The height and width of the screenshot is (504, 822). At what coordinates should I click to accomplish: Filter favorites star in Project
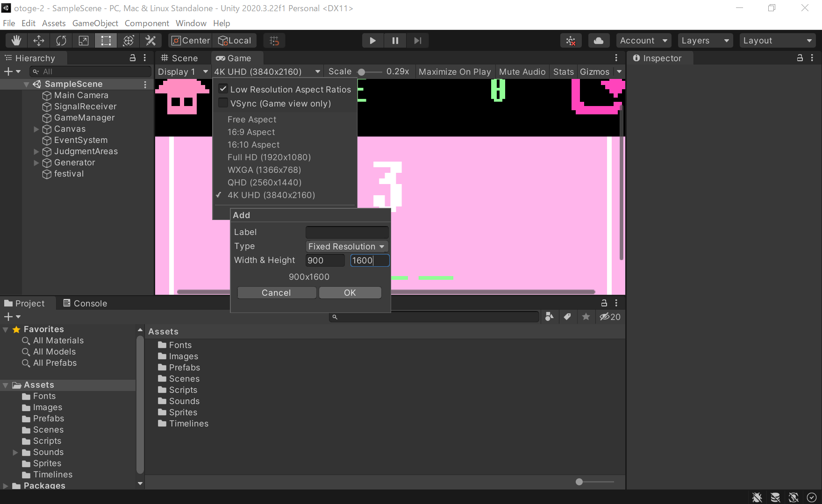point(586,317)
